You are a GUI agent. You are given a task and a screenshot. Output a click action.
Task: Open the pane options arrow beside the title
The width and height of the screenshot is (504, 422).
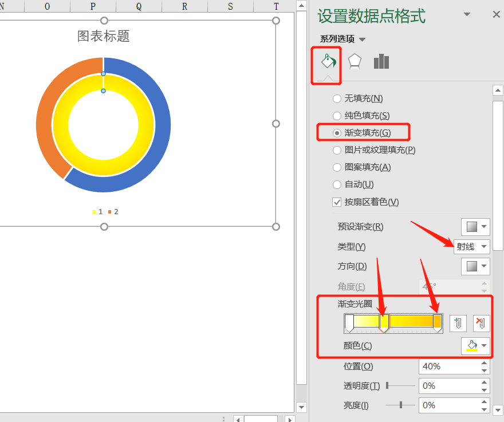tap(467, 14)
